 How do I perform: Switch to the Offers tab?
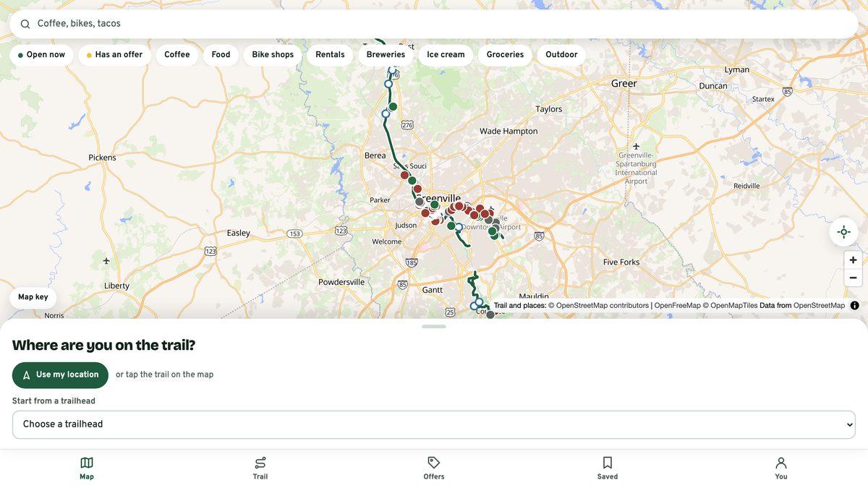(x=434, y=468)
